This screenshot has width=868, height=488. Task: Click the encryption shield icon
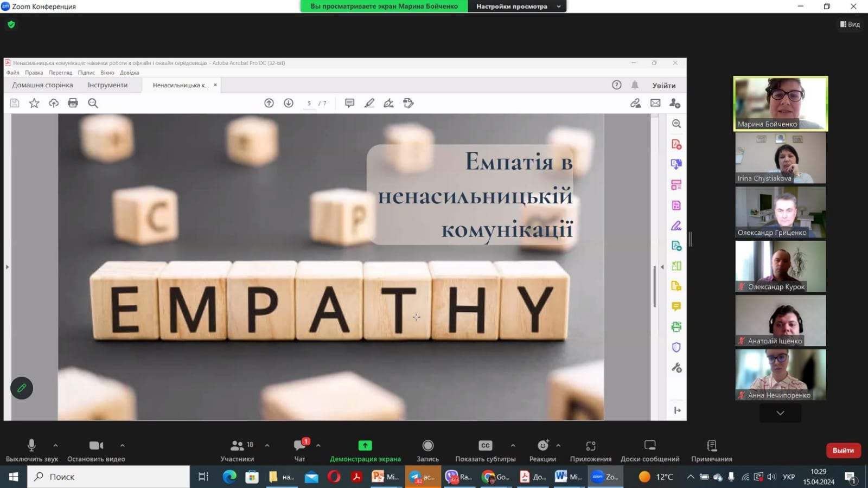point(11,24)
